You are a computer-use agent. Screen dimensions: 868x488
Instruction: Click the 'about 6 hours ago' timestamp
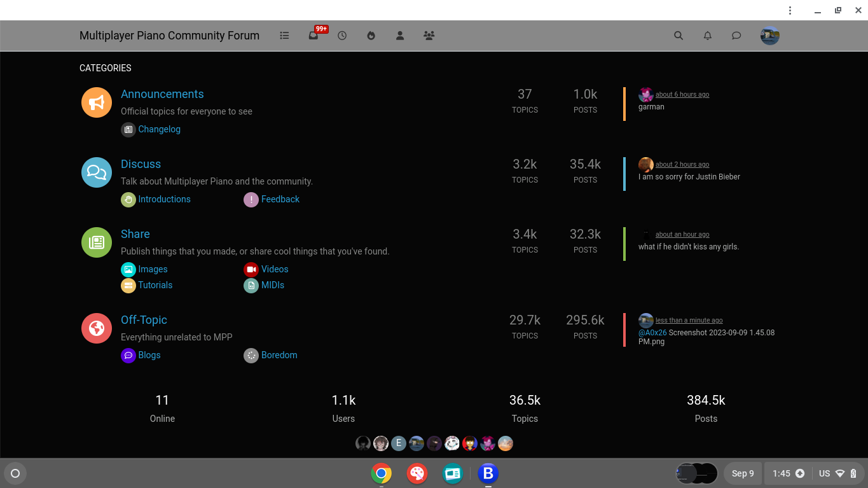[x=682, y=94]
